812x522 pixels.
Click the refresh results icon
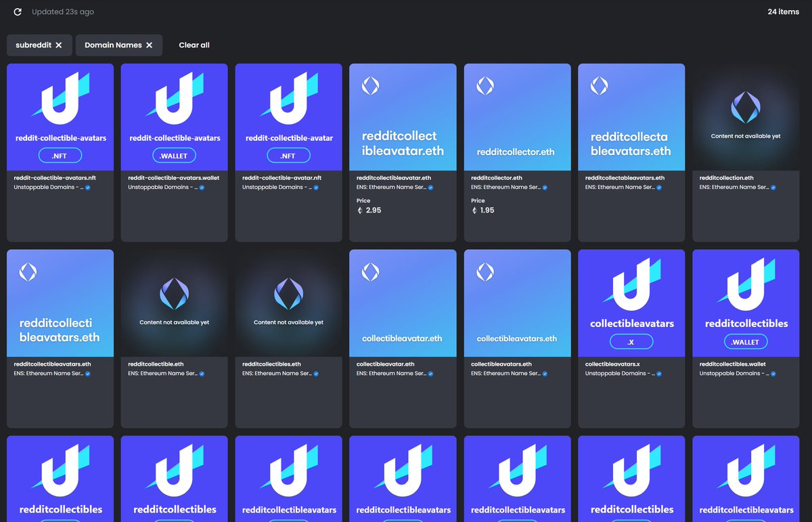click(18, 12)
